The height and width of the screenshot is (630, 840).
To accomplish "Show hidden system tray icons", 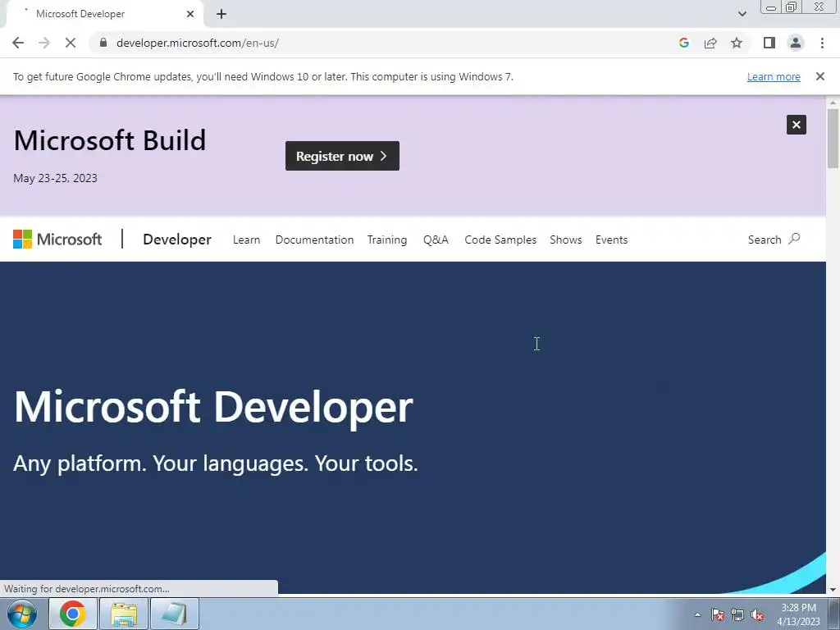I will coord(697,614).
